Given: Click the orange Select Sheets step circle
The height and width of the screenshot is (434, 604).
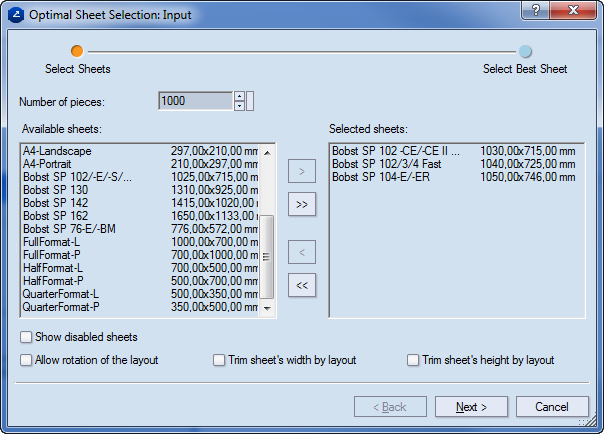Looking at the screenshot, I should click(77, 51).
